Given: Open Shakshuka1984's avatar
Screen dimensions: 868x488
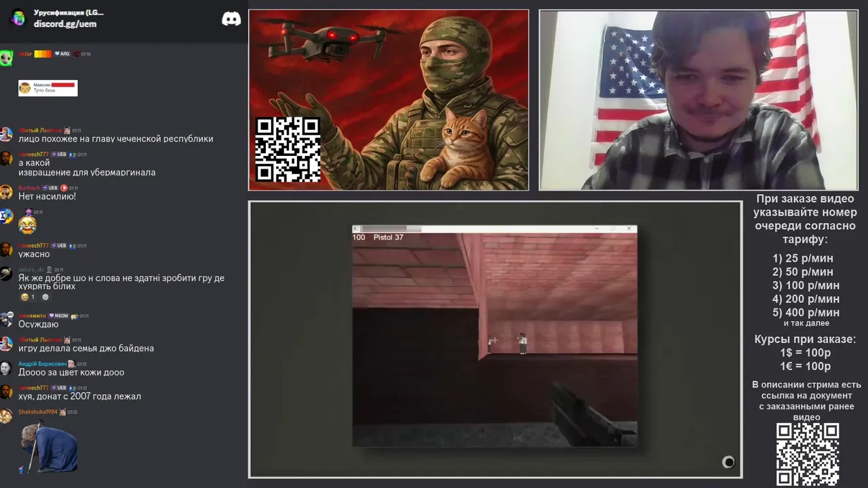Looking at the screenshot, I should click(5, 416).
